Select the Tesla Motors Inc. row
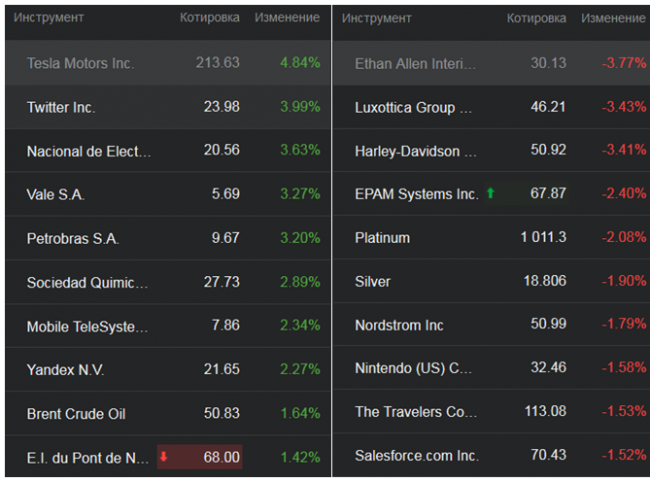 point(80,63)
